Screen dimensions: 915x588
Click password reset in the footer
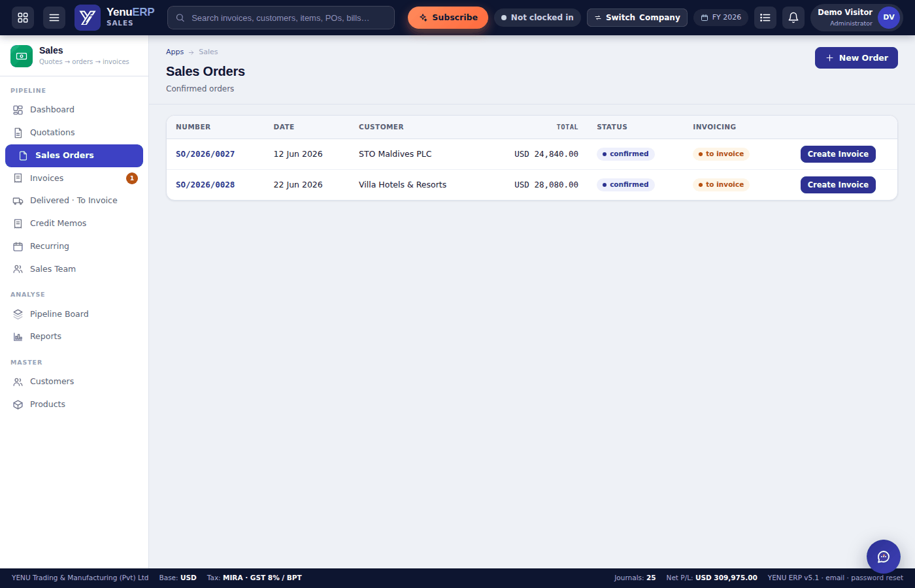pyautogui.click(x=877, y=578)
